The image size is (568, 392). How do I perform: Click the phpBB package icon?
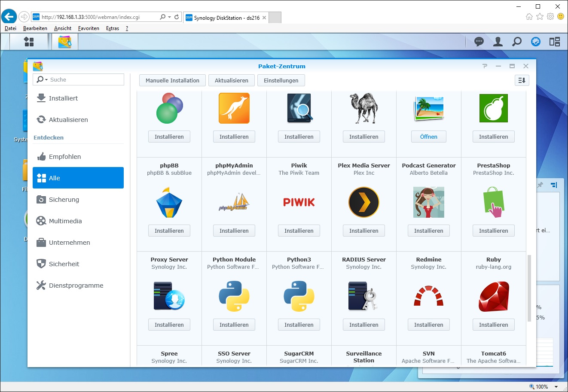pyautogui.click(x=169, y=202)
